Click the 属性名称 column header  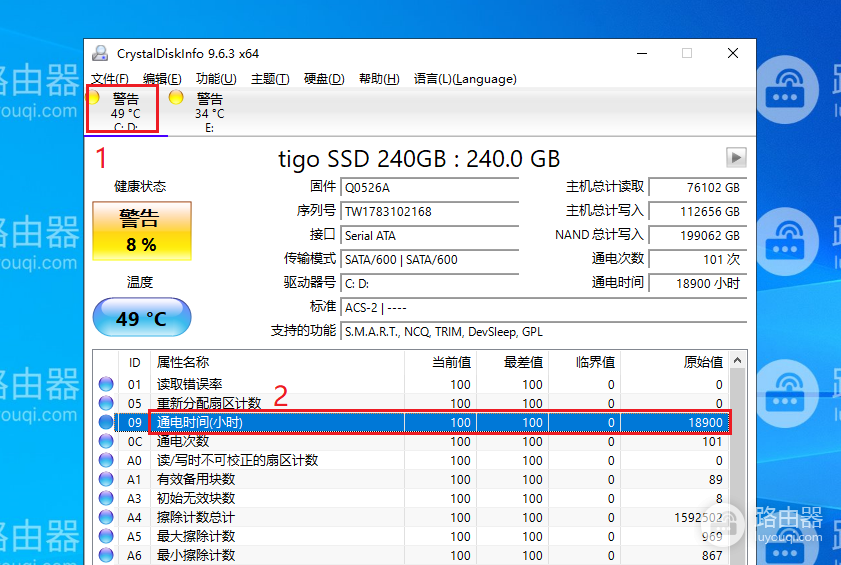pos(277,362)
